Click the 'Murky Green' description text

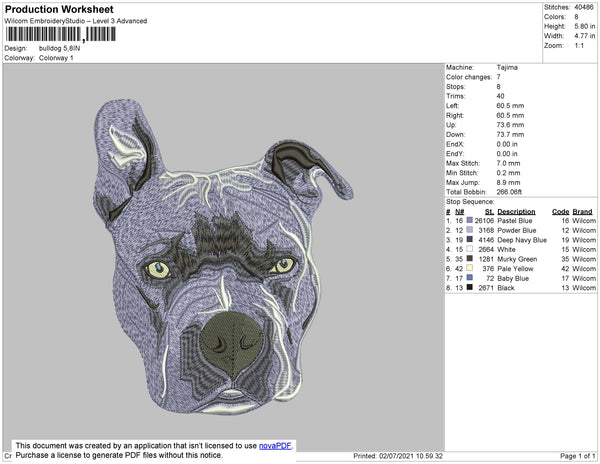click(x=517, y=259)
